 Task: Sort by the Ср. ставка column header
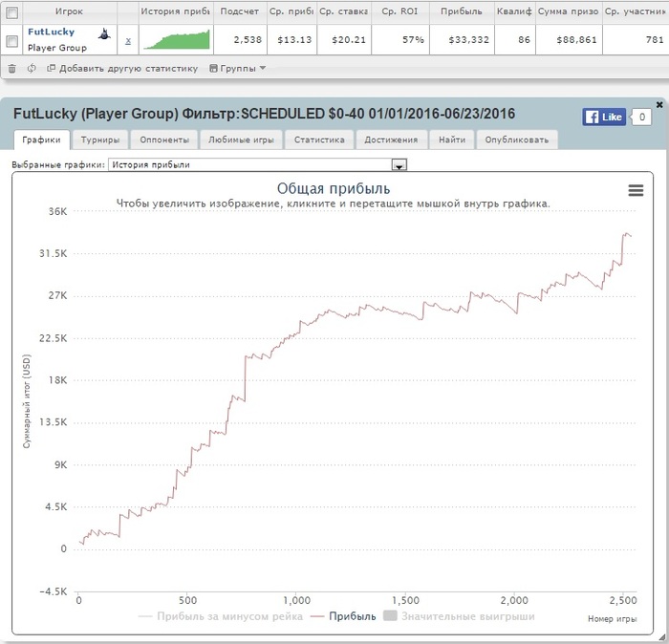(x=343, y=11)
